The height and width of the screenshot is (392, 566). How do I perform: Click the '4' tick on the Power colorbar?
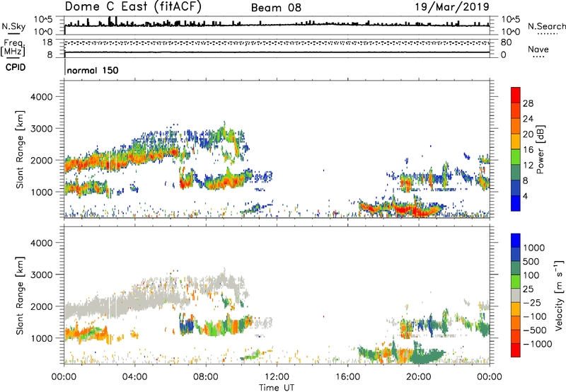pos(525,196)
